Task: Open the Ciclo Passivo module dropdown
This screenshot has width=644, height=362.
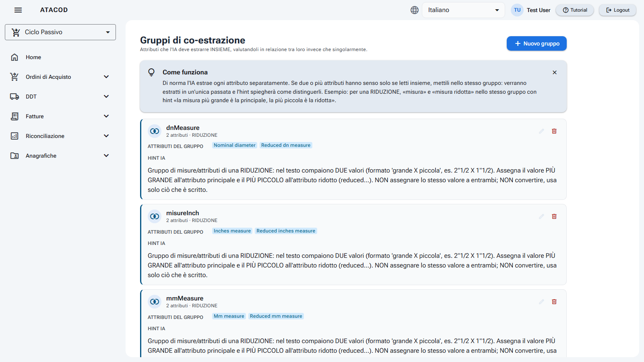Action: 60,32
